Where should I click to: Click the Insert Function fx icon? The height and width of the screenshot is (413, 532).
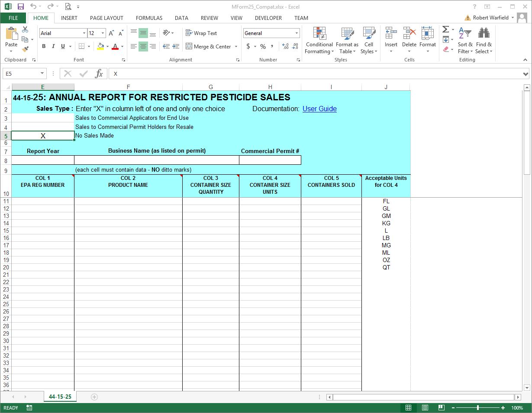(x=99, y=74)
